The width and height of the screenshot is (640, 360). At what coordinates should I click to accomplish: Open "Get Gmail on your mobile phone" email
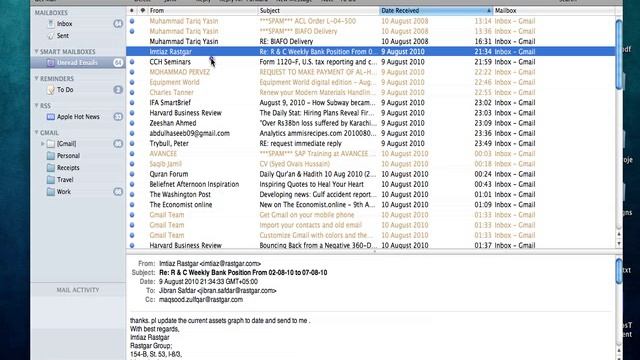tap(371, 215)
